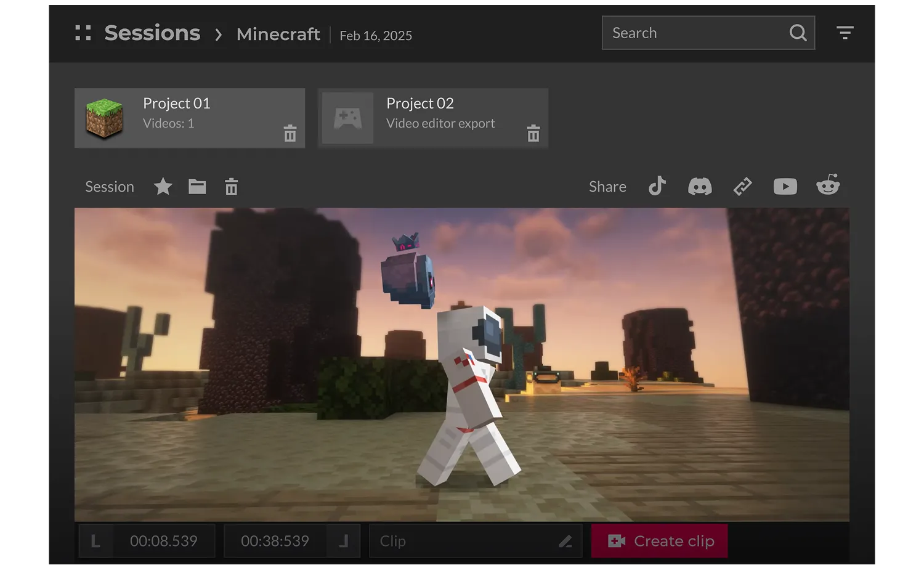Open the Sessions grid menu icon
The width and height of the screenshot is (924, 565).
coord(83,33)
